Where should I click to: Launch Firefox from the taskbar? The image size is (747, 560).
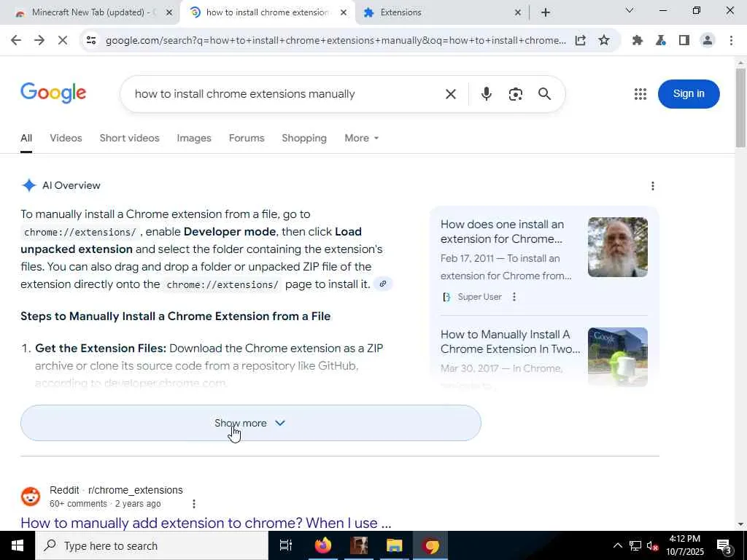(x=323, y=545)
